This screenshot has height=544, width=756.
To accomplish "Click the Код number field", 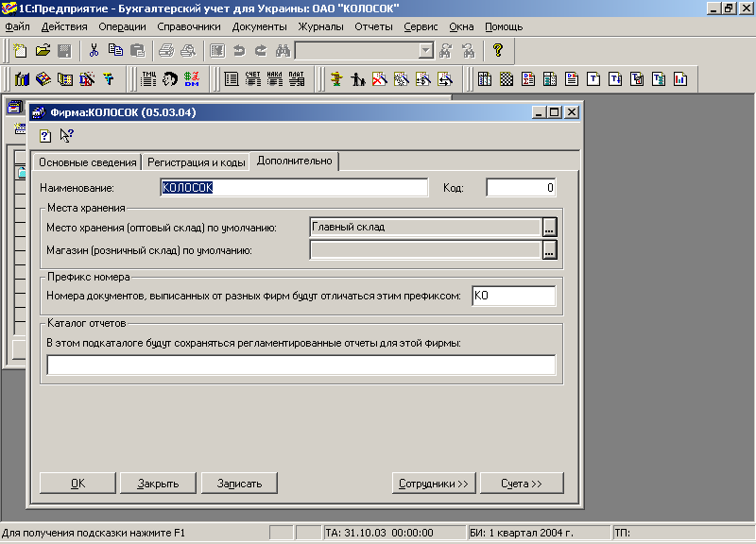I will [x=521, y=187].
